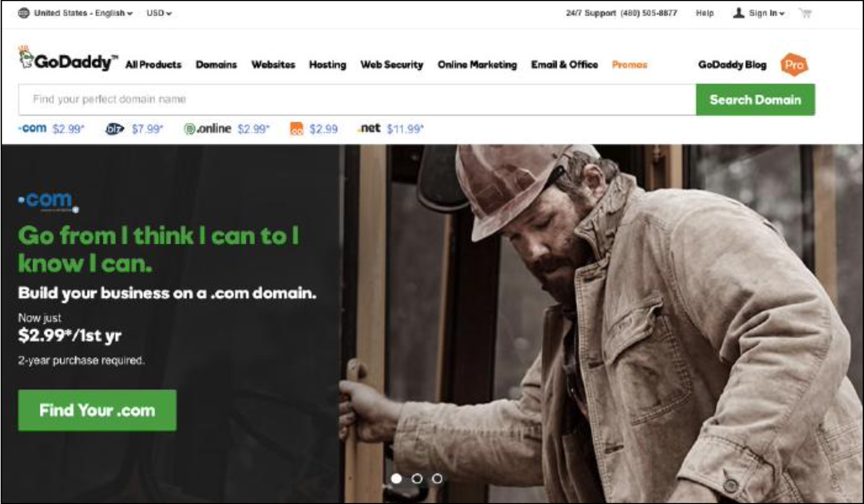
Task: Open the Online Marketing menu
Action: [477, 65]
